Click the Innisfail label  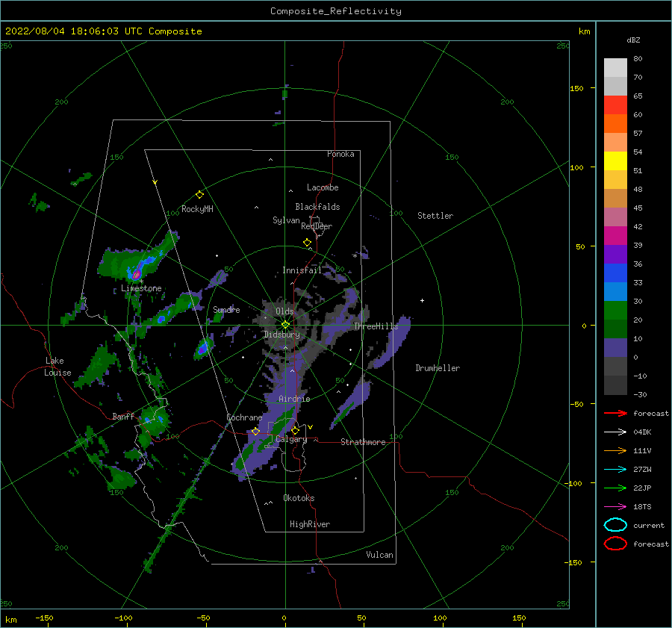tap(302, 270)
